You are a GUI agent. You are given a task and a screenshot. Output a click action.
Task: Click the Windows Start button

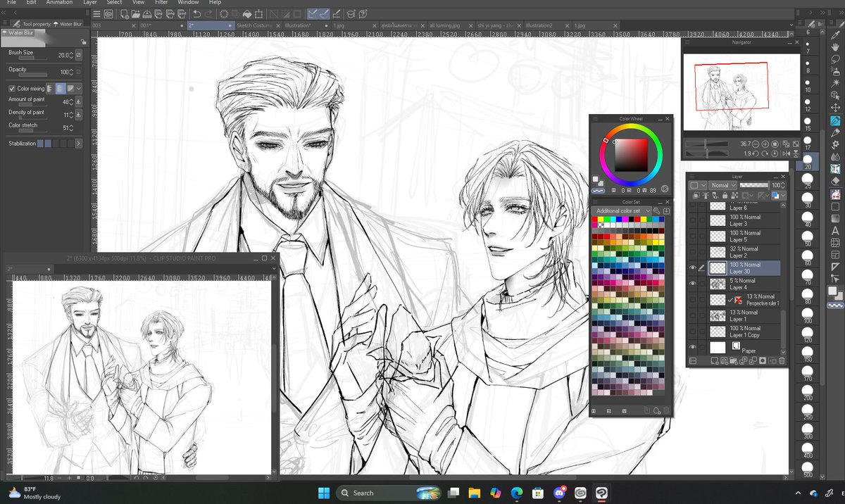323,493
